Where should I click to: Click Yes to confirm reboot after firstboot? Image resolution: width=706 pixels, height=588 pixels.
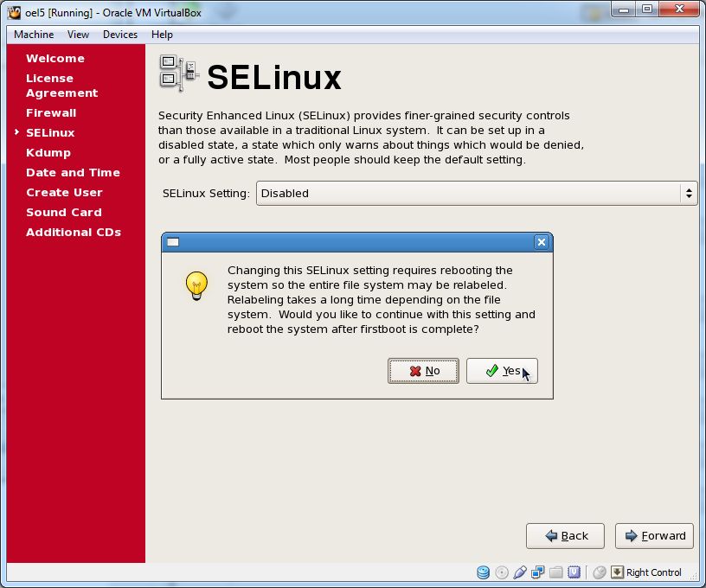point(502,371)
